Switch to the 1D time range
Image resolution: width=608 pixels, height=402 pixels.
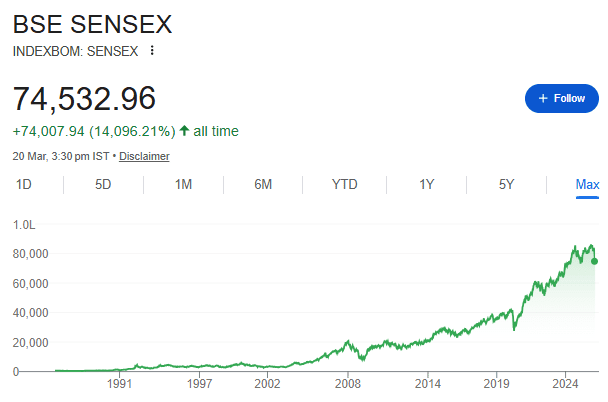[24, 184]
